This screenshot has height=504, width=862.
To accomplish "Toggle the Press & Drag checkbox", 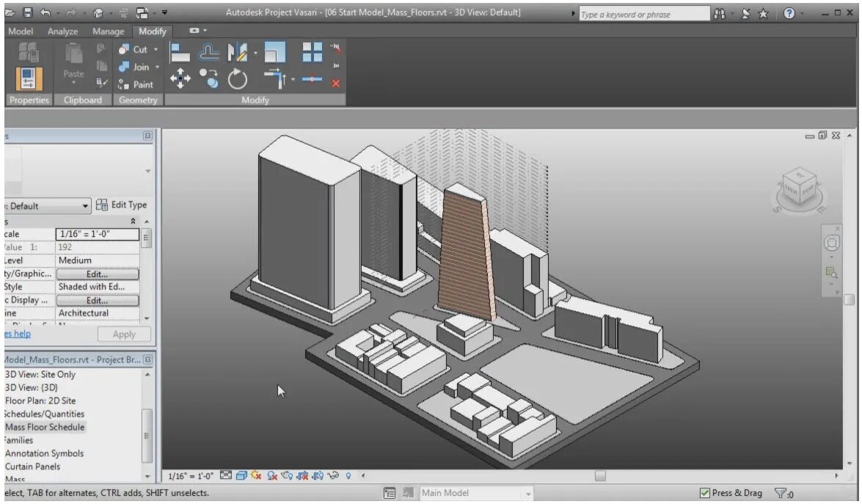I will [705, 493].
